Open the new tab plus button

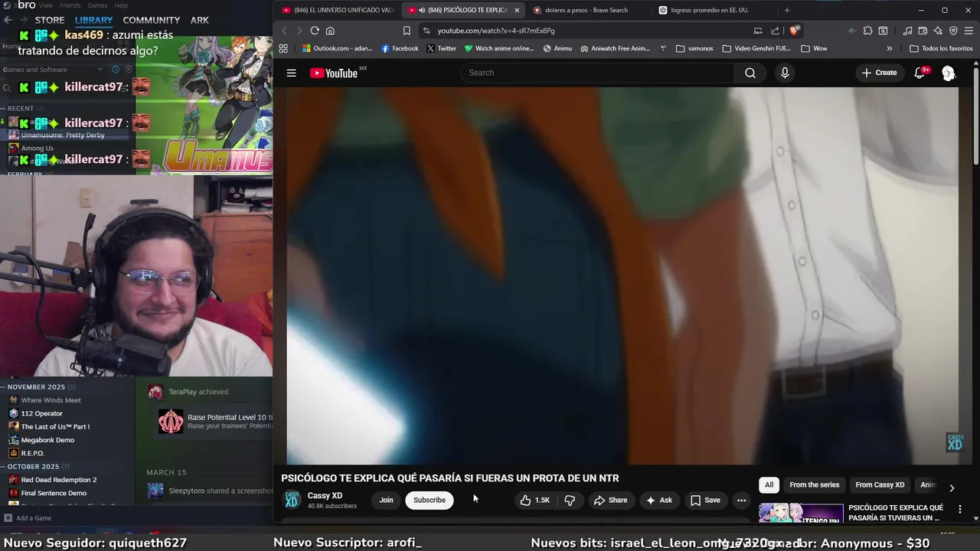(x=786, y=10)
